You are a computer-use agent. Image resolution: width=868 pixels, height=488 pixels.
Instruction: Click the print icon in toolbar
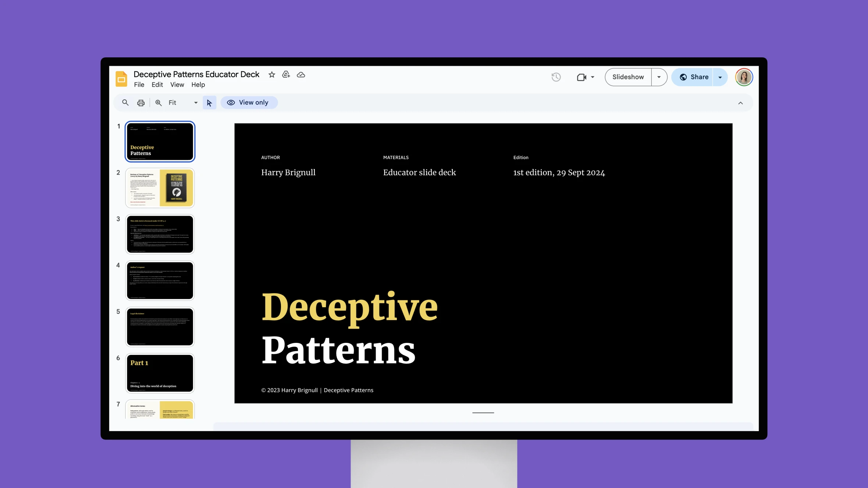pyautogui.click(x=141, y=103)
